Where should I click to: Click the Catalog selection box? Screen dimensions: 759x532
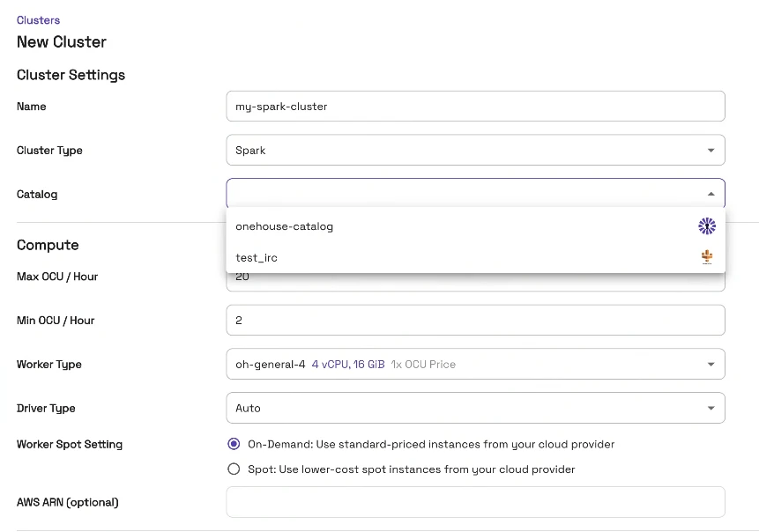[x=475, y=194]
